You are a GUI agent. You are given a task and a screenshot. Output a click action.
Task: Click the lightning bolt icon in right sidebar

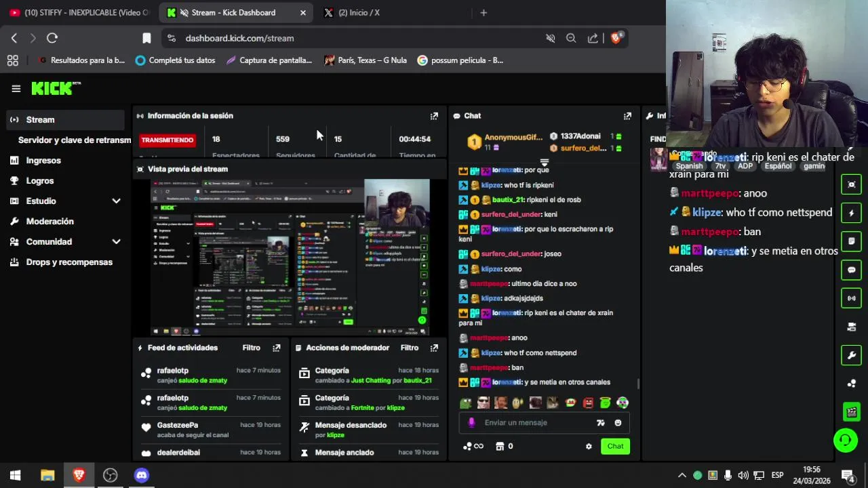[852, 213]
